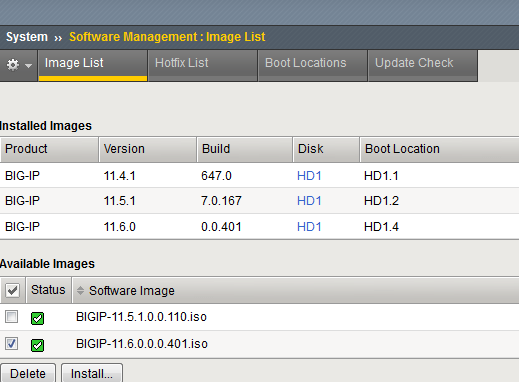Click BIG-IP product cell in the 11.5.1 row

(x=22, y=201)
